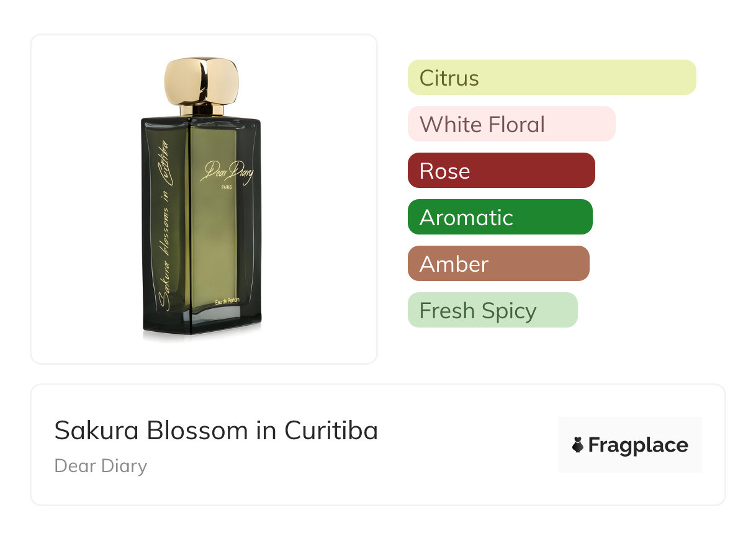The image size is (756, 536).
Task: Click the Fragplace wordmark text
Action: click(638, 445)
